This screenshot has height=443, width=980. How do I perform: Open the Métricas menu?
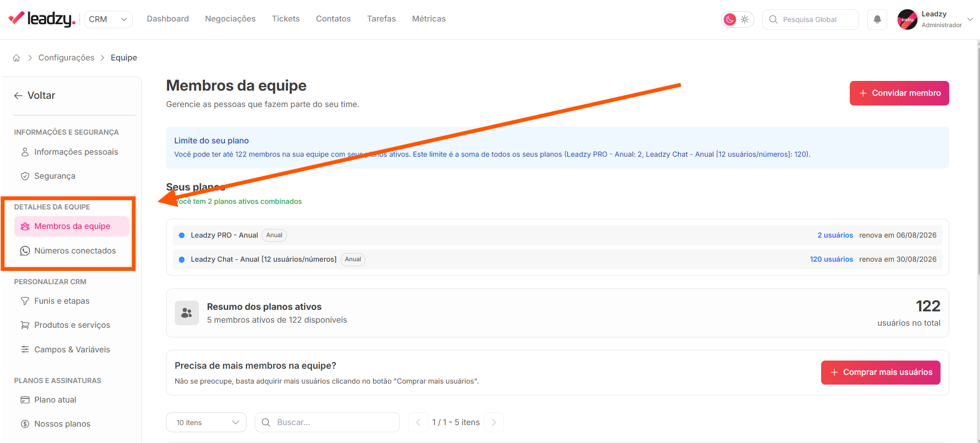click(428, 19)
